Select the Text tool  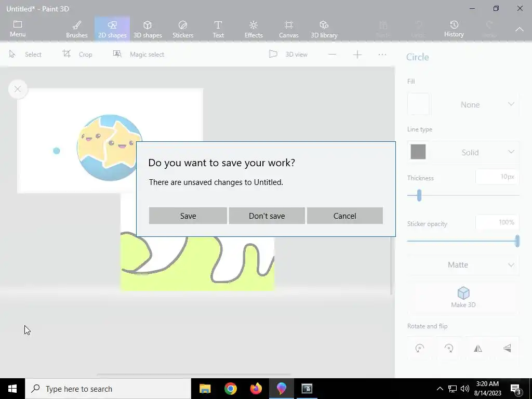[x=218, y=29]
